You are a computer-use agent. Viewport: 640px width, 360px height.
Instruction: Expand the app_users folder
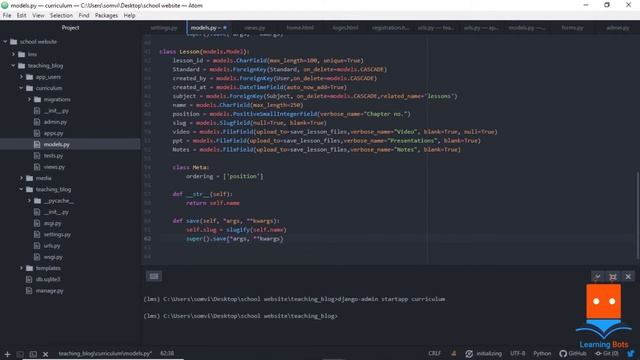click(x=21, y=77)
